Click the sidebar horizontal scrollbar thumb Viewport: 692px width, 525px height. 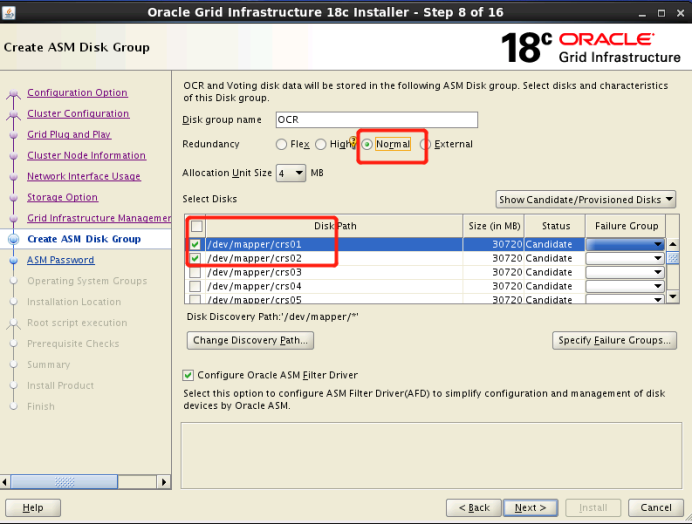[64, 482]
